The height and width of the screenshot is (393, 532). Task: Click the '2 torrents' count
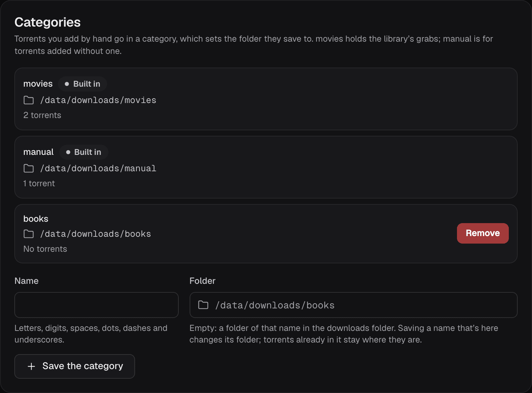click(42, 115)
